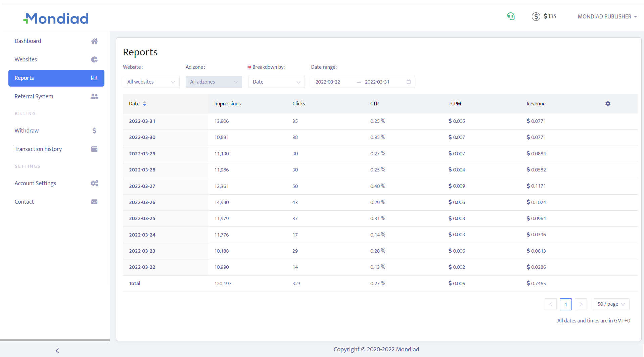Click start date field 2022-03-22
Image resolution: width=644 pixels, height=357 pixels.
pos(328,82)
